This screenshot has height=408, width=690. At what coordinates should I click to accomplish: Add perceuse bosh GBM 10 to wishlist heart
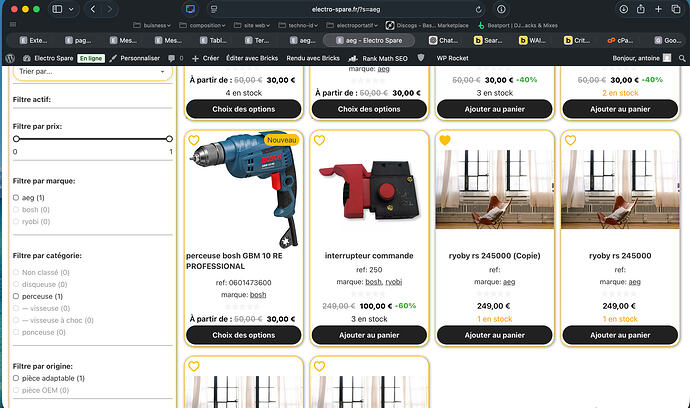[x=194, y=141]
